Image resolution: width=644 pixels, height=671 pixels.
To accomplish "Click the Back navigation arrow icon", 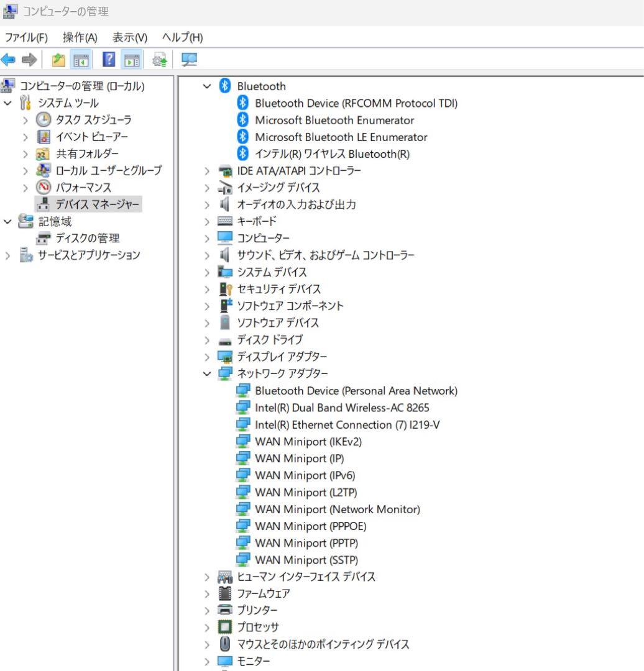I will pyautogui.click(x=8, y=60).
